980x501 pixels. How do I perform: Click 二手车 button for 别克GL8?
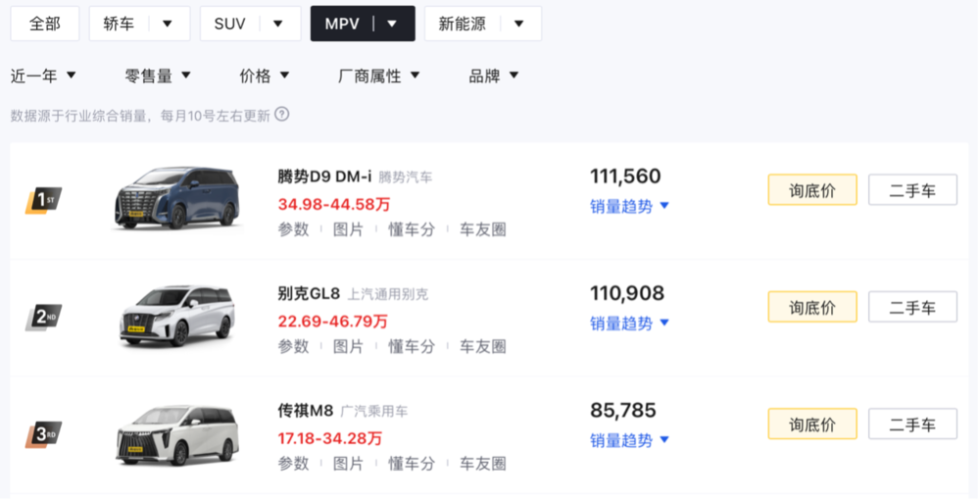[x=912, y=307]
